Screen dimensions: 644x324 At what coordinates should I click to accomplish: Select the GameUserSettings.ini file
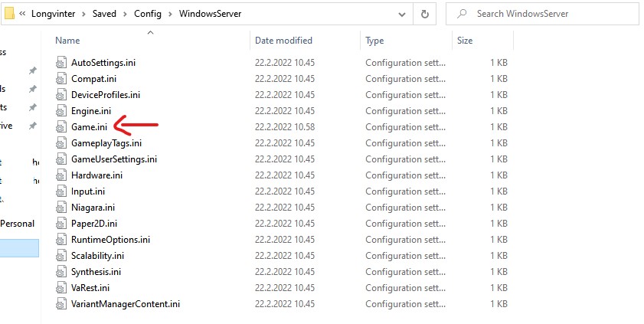tap(114, 159)
